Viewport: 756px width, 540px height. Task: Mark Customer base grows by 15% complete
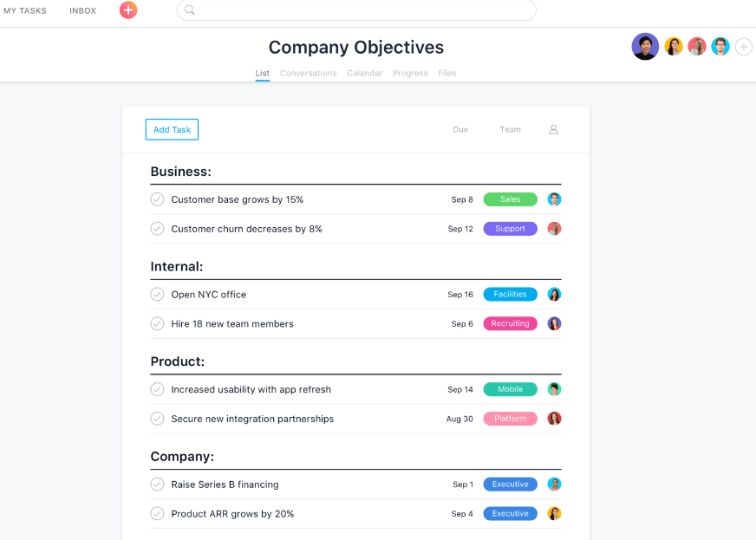(157, 199)
